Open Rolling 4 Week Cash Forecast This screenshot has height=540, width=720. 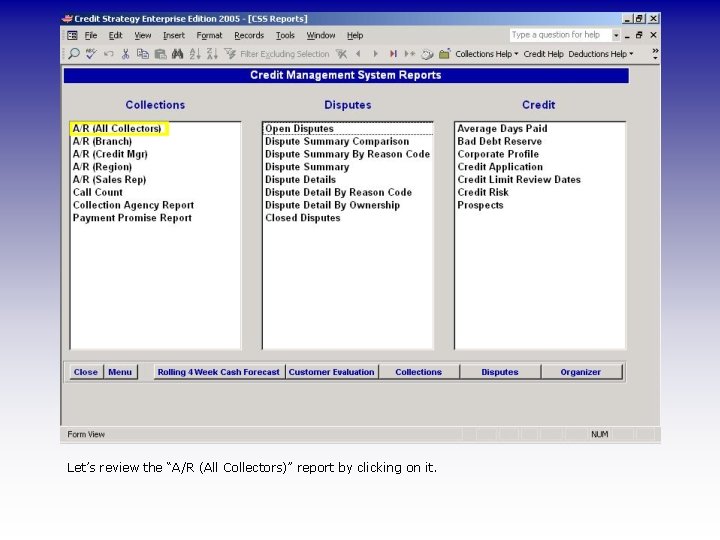tap(219, 372)
